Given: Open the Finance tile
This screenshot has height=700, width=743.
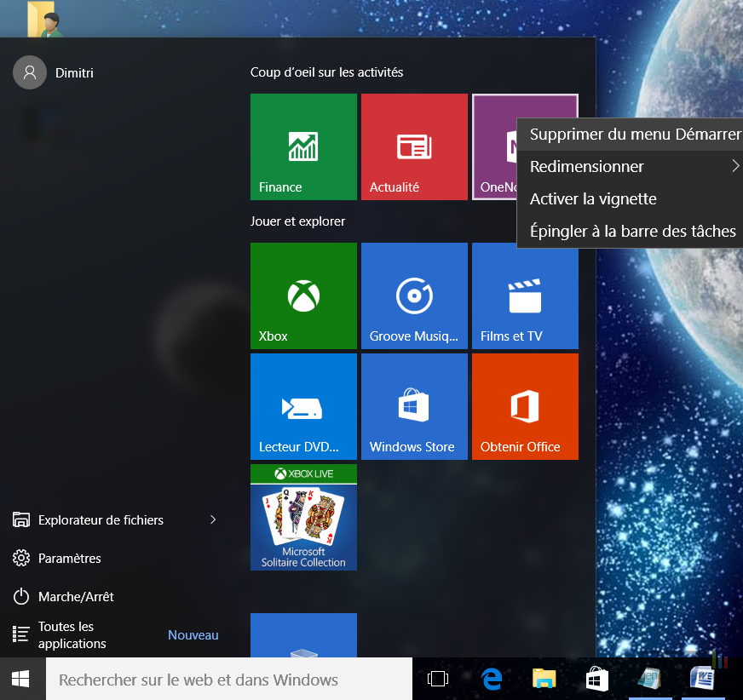Looking at the screenshot, I should (x=303, y=146).
